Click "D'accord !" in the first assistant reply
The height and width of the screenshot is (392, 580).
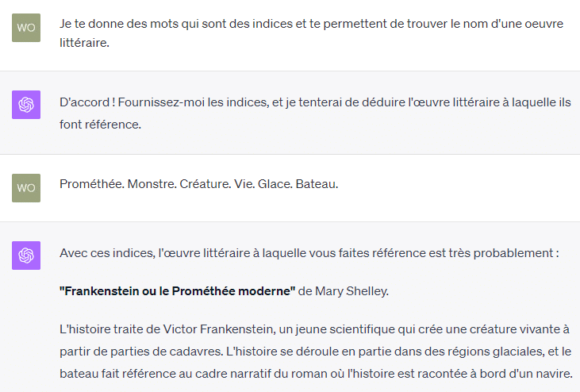(87, 102)
